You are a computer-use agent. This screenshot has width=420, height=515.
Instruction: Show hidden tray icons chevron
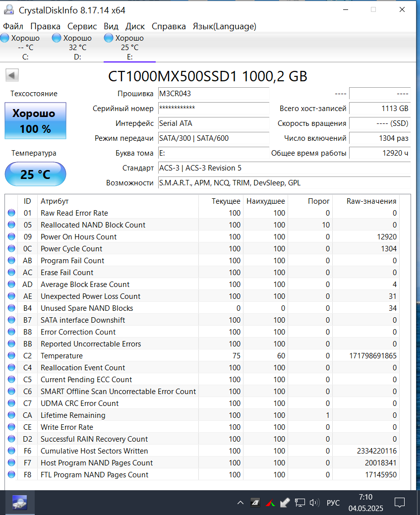(240, 503)
